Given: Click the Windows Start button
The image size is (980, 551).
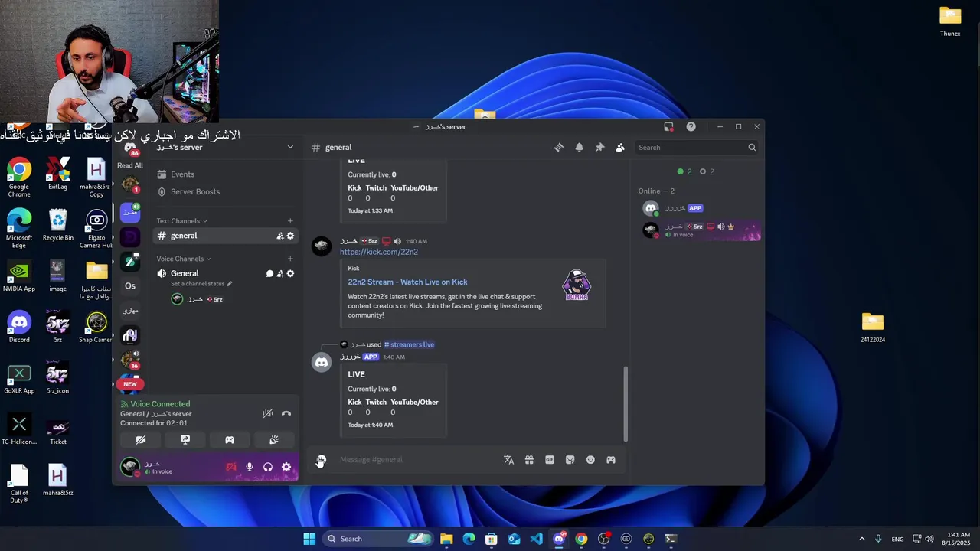Looking at the screenshot, I should click(x=309, y=539).
